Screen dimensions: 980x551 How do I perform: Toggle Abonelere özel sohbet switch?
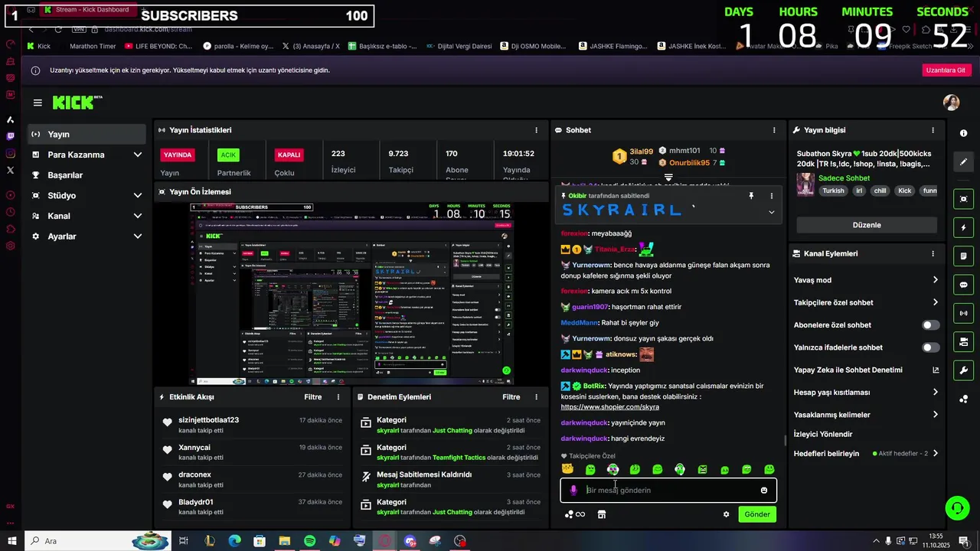931,325
